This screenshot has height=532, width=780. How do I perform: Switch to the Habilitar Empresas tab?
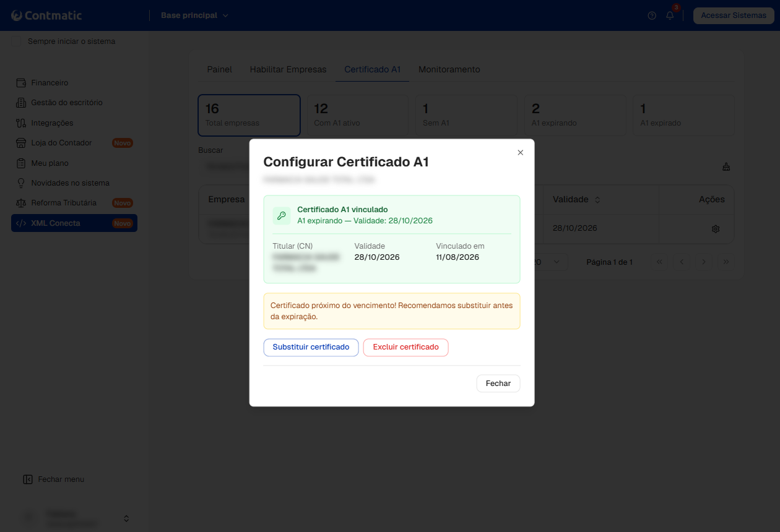pyautogui.click(x=288, y=69)
